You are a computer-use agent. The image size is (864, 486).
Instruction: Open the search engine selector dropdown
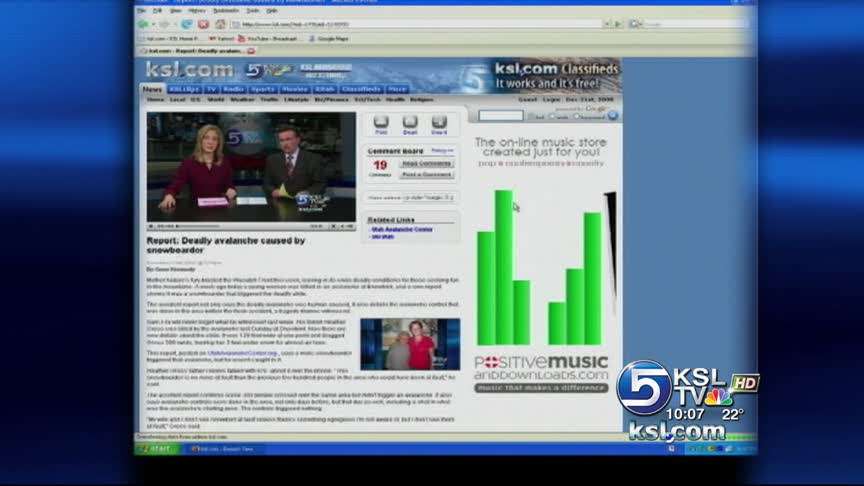[x=635, y=24]
